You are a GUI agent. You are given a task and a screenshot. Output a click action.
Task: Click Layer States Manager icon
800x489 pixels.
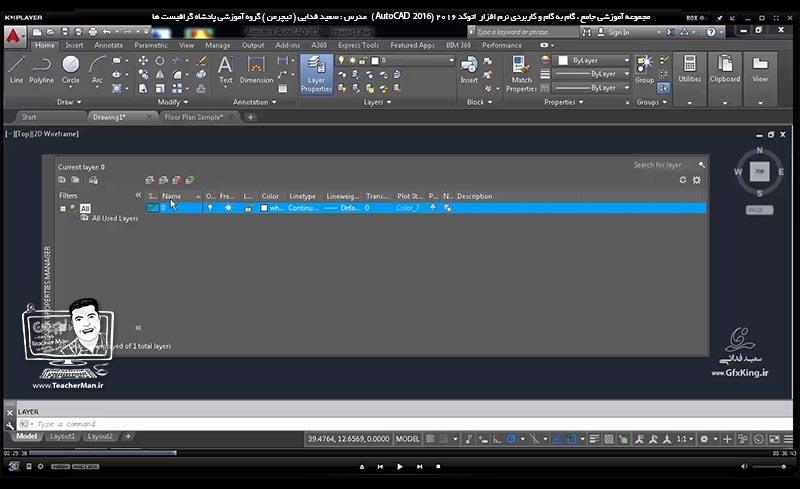93,180
